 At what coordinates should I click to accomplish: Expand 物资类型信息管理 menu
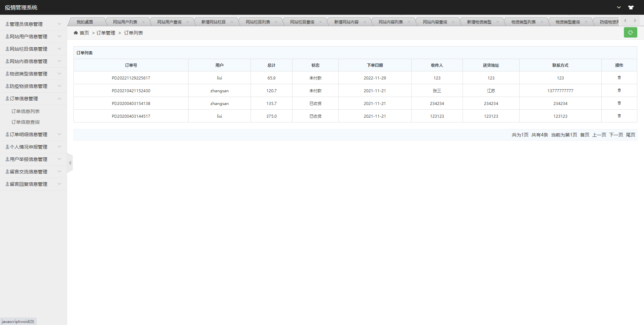(33, 74)
